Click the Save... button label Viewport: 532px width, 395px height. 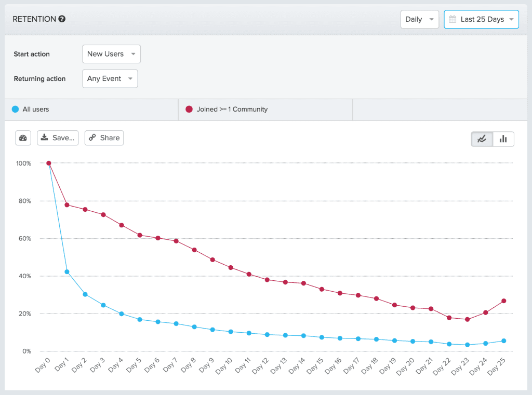pyautogui.click(x=63, y=138)
